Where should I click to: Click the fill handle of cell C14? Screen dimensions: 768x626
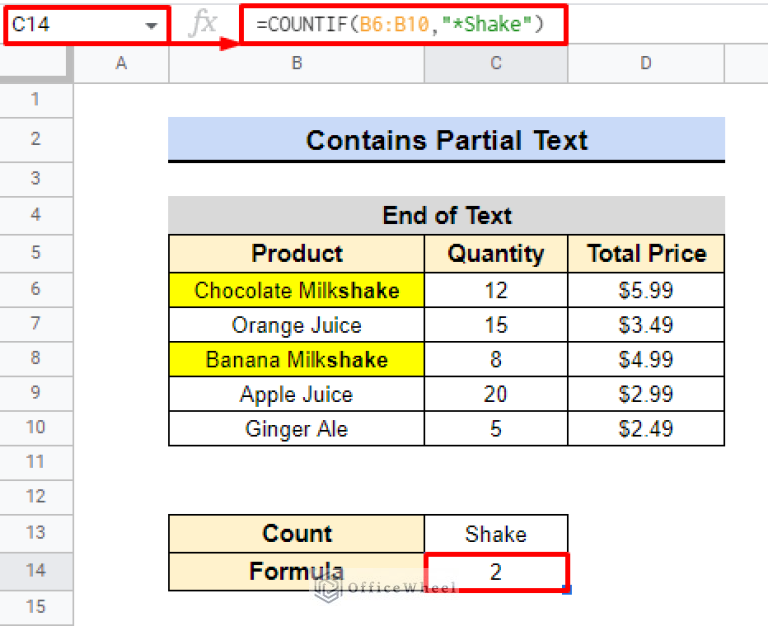pyautogui.click(x=568, y=590)
